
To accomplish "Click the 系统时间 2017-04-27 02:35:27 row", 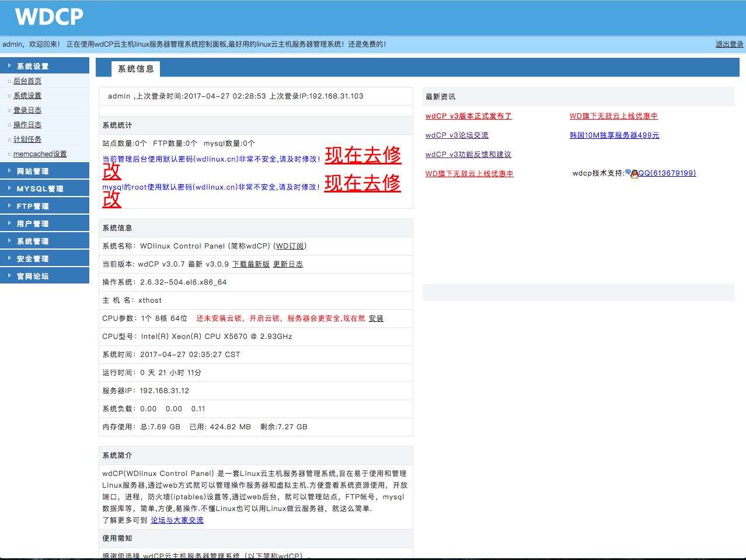I will click(256, 355).
